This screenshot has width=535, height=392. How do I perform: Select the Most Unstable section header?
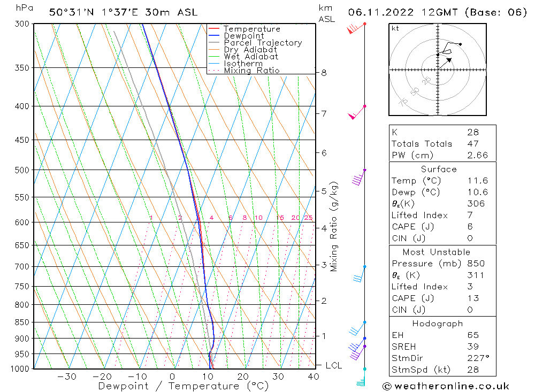coord(438,252)
